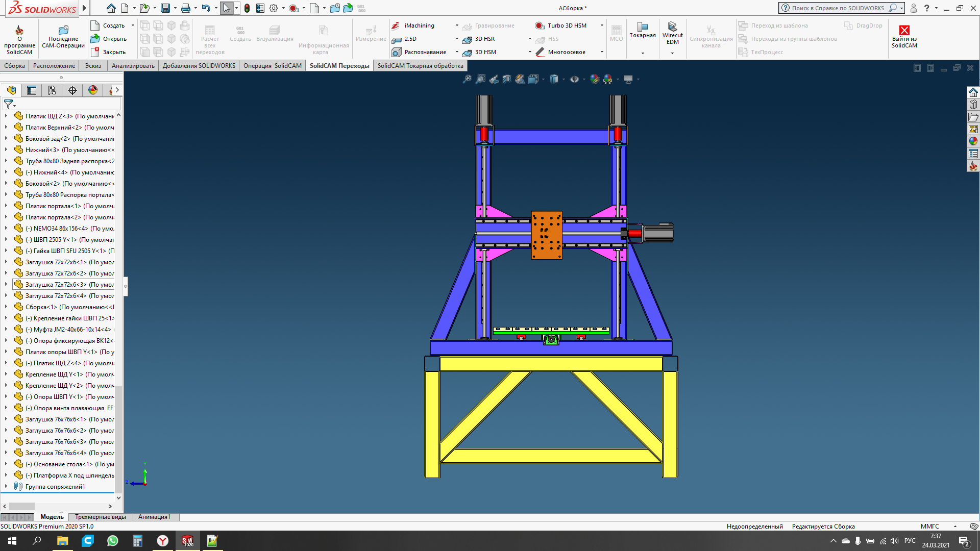This screenshot has width=980, height=551.
Task: Click in the SOLIDWORKS help search field
Action: tap(837, 8)
